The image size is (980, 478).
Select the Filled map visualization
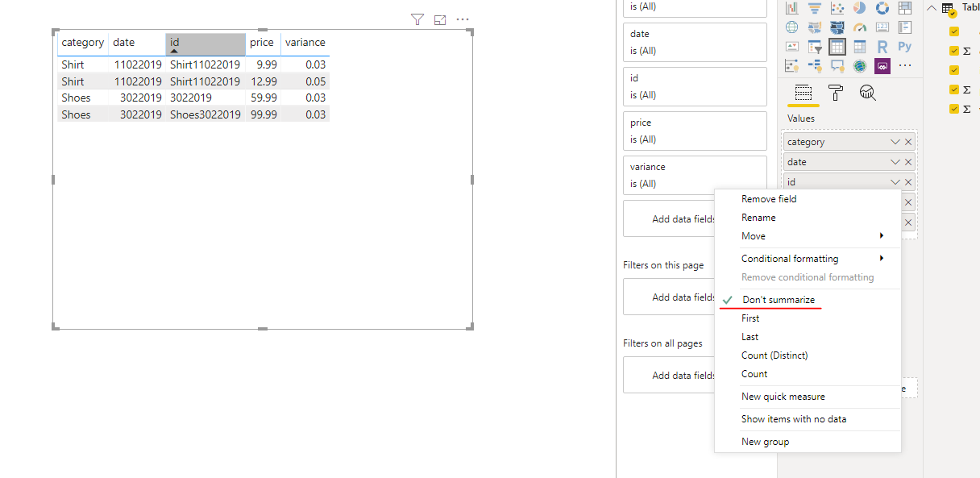pyautogui.click(x=815, y=27)
